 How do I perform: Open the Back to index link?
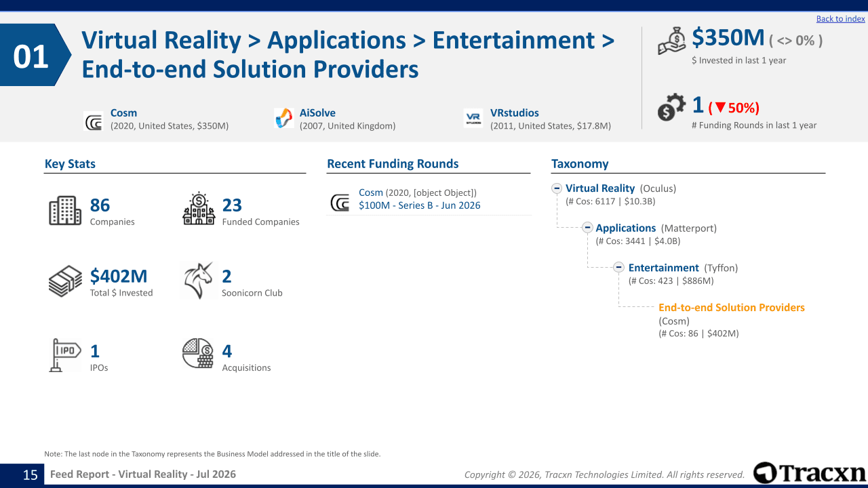click(x=841, y=19)
